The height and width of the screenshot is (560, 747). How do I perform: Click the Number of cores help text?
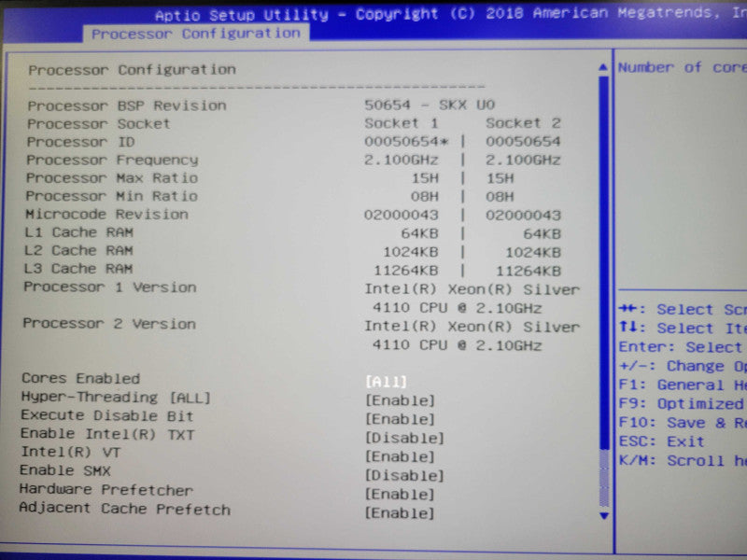[x=683, y=67]
